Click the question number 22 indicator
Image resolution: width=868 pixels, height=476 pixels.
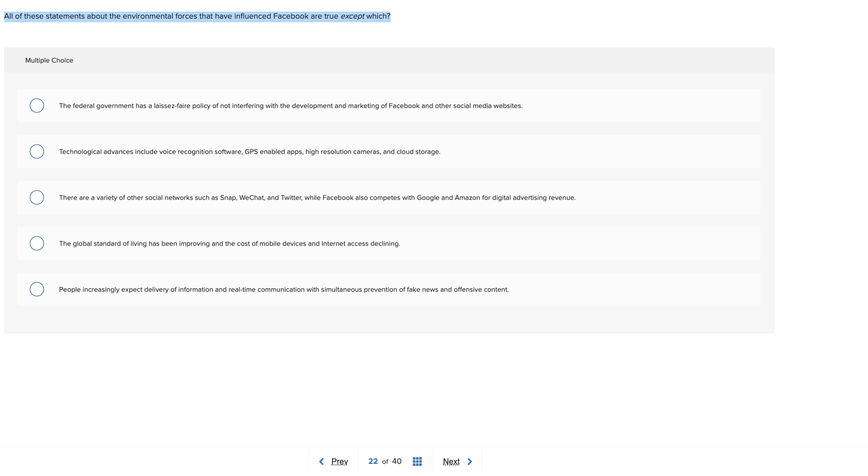(373, 461)
